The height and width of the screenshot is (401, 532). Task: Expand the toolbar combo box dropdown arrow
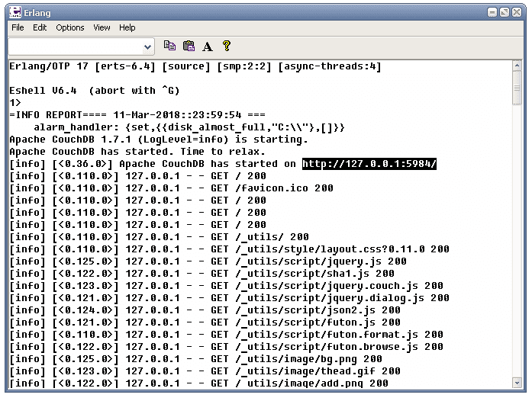point(147,47)
